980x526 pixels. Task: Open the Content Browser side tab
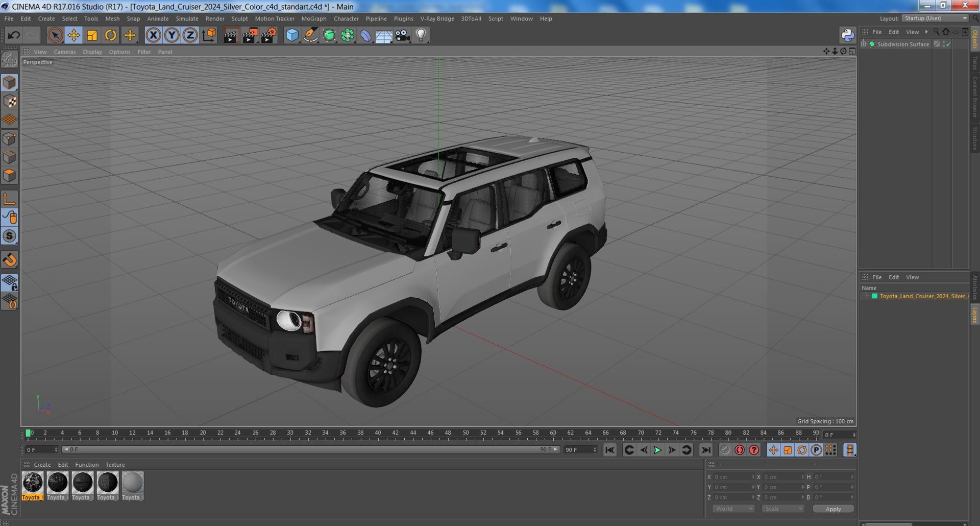coord(974,97)
